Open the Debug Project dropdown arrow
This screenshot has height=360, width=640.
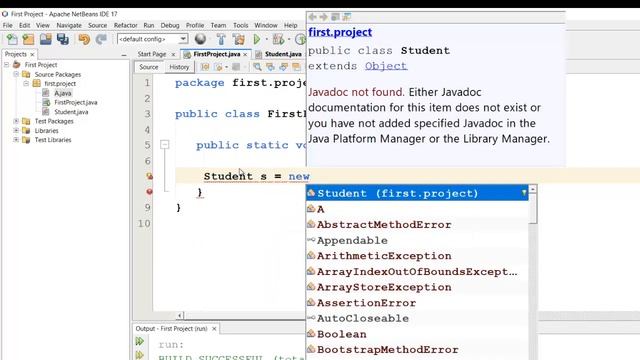point(289,40)
